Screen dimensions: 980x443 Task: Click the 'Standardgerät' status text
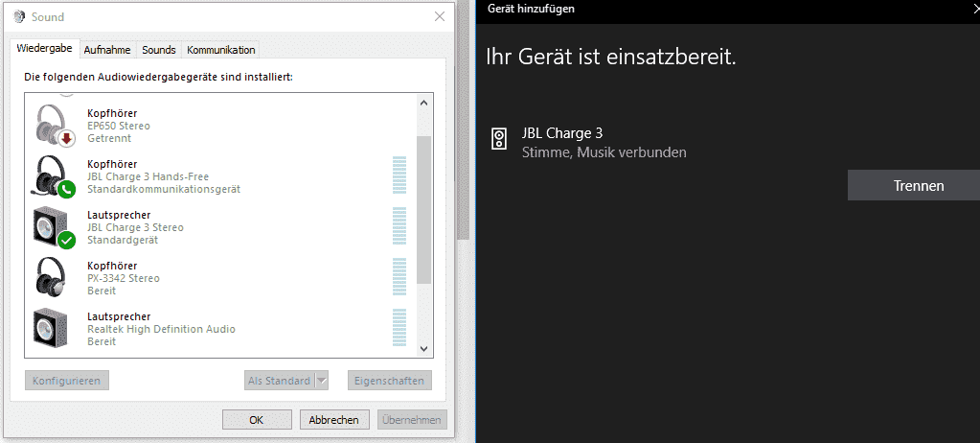pos(123,241)
